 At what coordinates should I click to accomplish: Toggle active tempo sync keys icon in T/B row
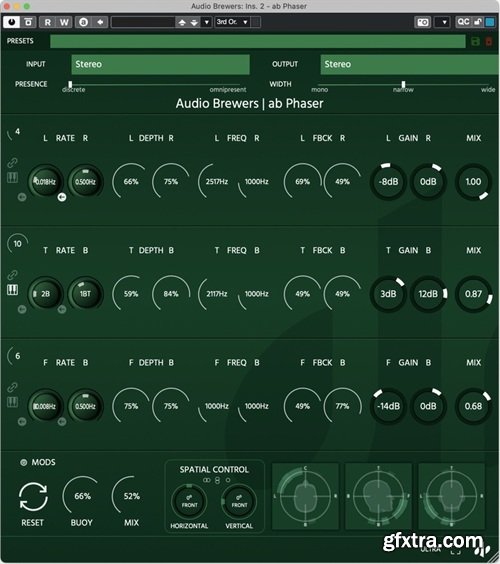tap(13, 290)
